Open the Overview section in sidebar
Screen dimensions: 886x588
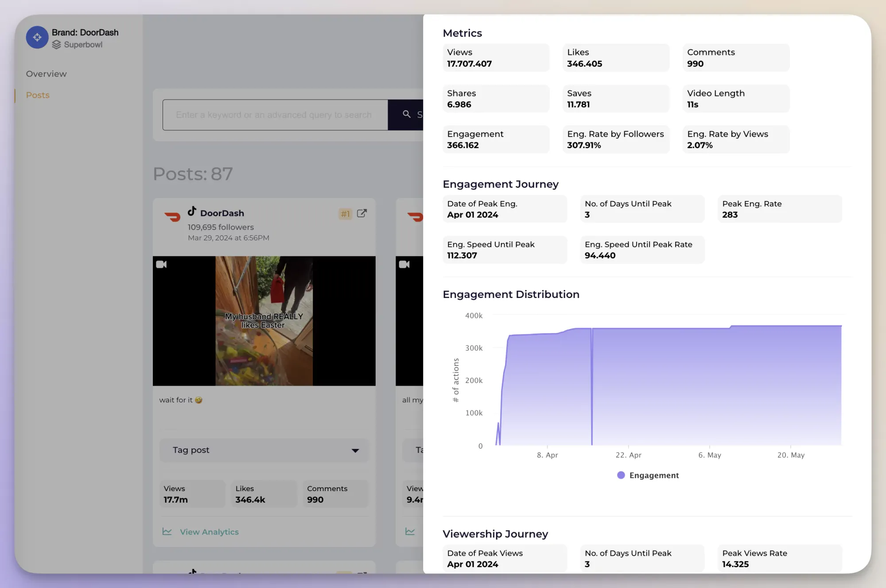[x=46, y=74]
